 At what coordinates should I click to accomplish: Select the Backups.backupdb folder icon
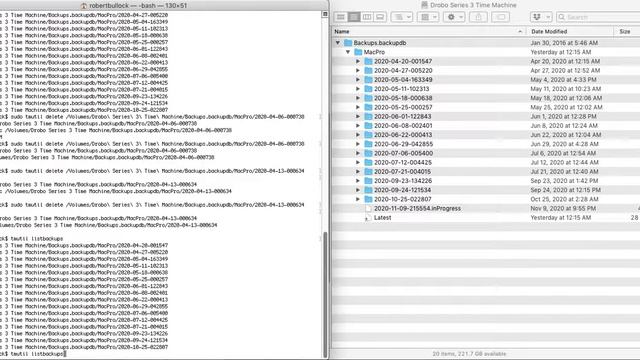point(348,42)
